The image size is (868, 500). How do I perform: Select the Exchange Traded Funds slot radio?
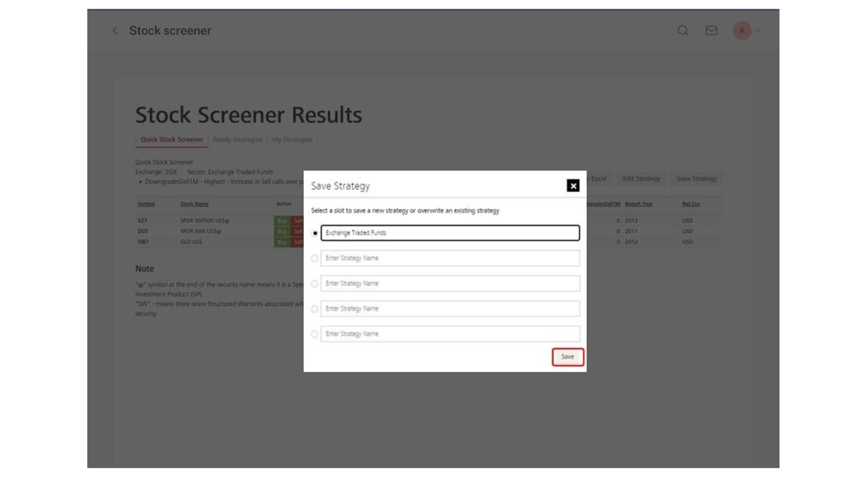coord(315,233)
